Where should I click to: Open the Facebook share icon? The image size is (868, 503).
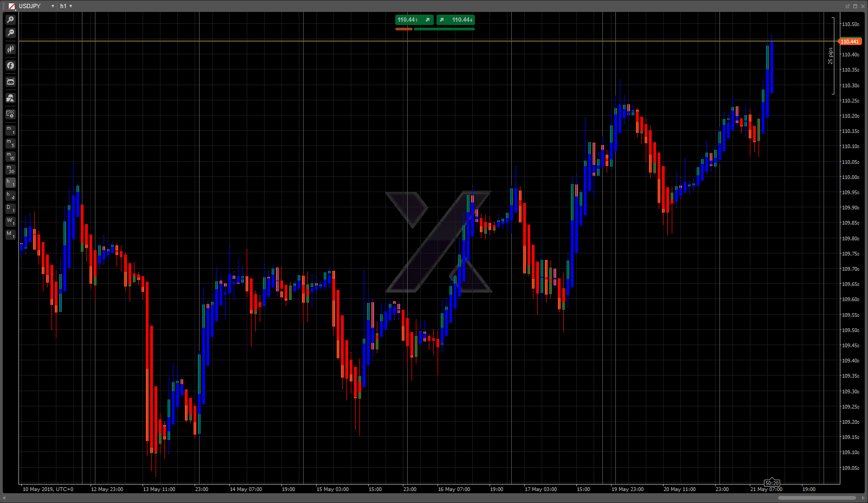tap(10, 66)
